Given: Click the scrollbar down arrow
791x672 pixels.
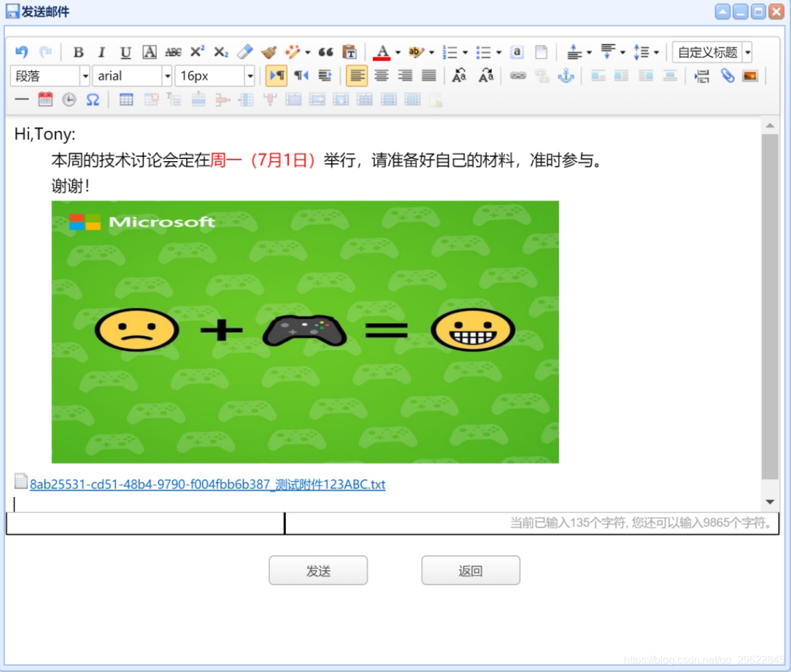Looking at the screenshot, I should (770, 502).
